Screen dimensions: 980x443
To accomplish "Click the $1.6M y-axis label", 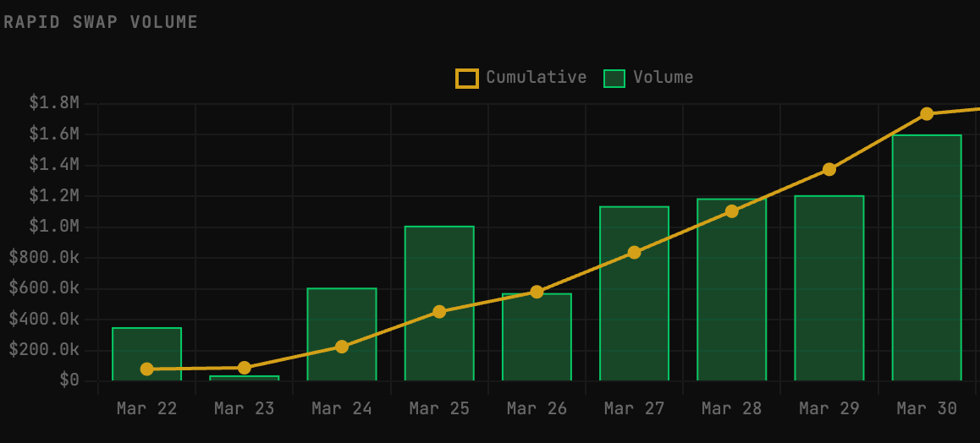I will point(54,134).
